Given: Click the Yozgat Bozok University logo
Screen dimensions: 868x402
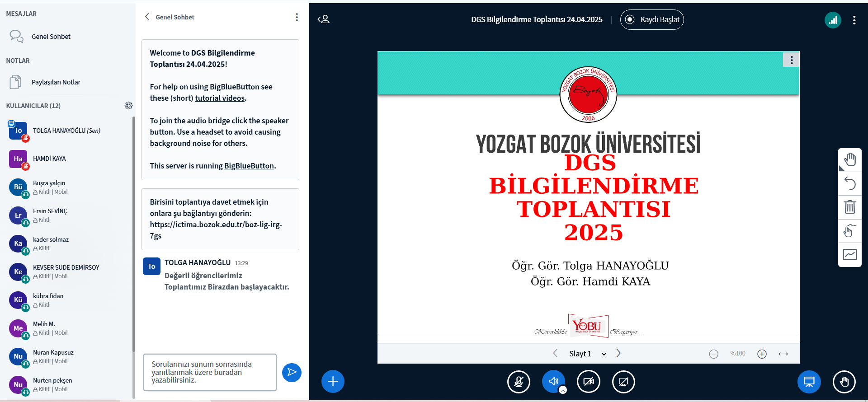Looking at the screenshot, I should coord(588,94).
